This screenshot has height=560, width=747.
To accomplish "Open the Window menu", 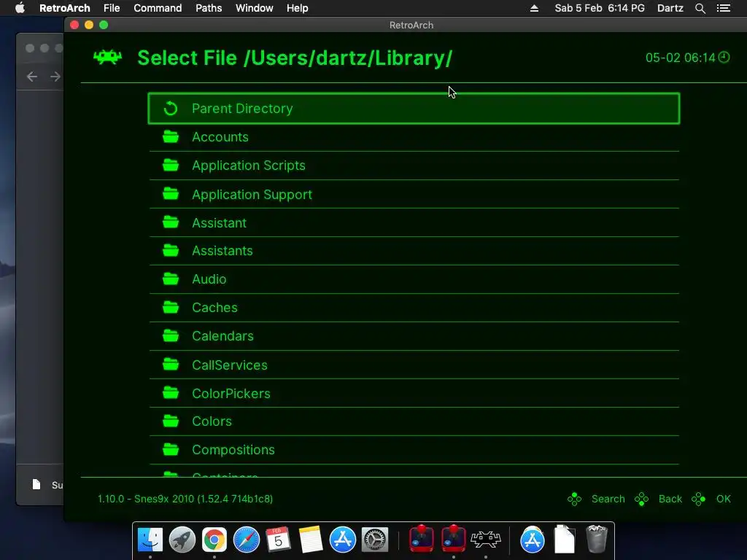I will tap(255, 8).
